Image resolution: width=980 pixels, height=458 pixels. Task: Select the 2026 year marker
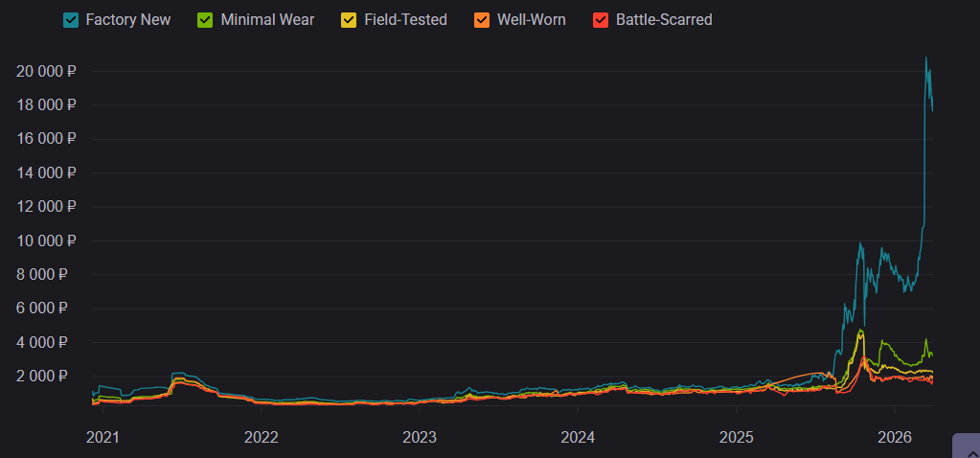tap(894, 437)
